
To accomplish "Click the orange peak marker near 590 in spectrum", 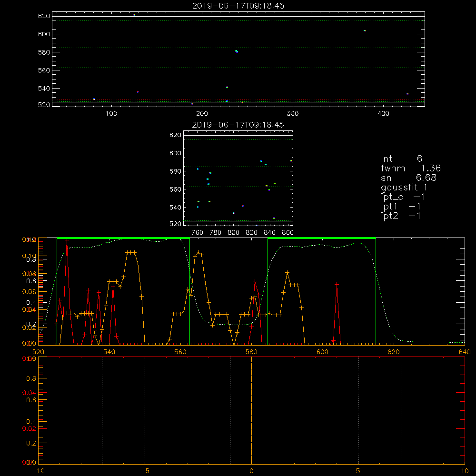I will (287, 273).
